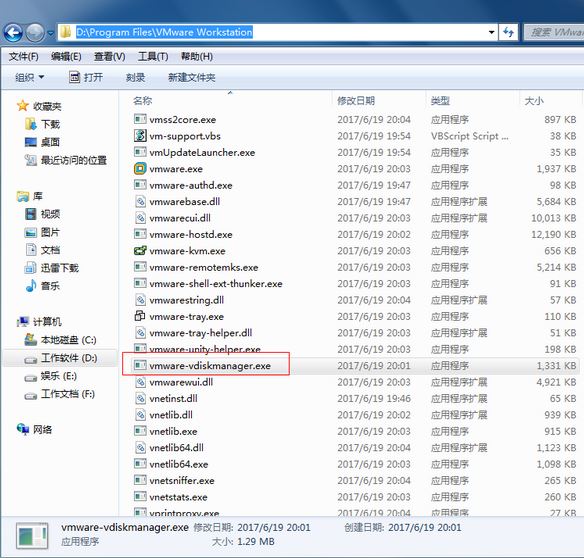
Task: Sort by the 修改日期 column header
Action: 356,101
